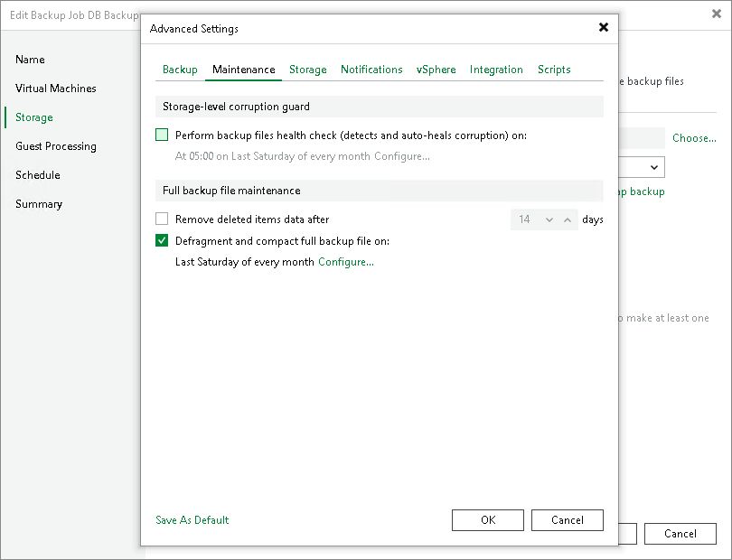Increase the deleted items days value
Viewport: 732px width, 560px height.
coord(568,219)
